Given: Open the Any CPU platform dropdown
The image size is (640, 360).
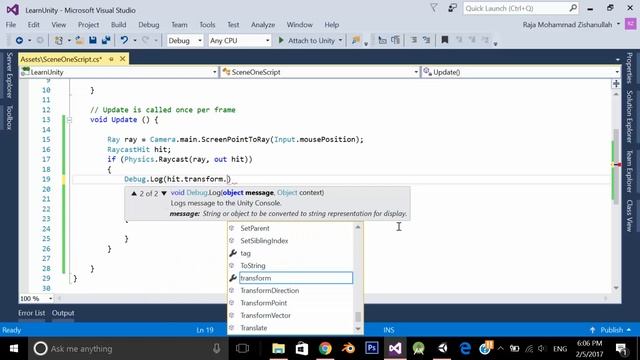Looking at the screenshot, I should (x=239, y=40).
